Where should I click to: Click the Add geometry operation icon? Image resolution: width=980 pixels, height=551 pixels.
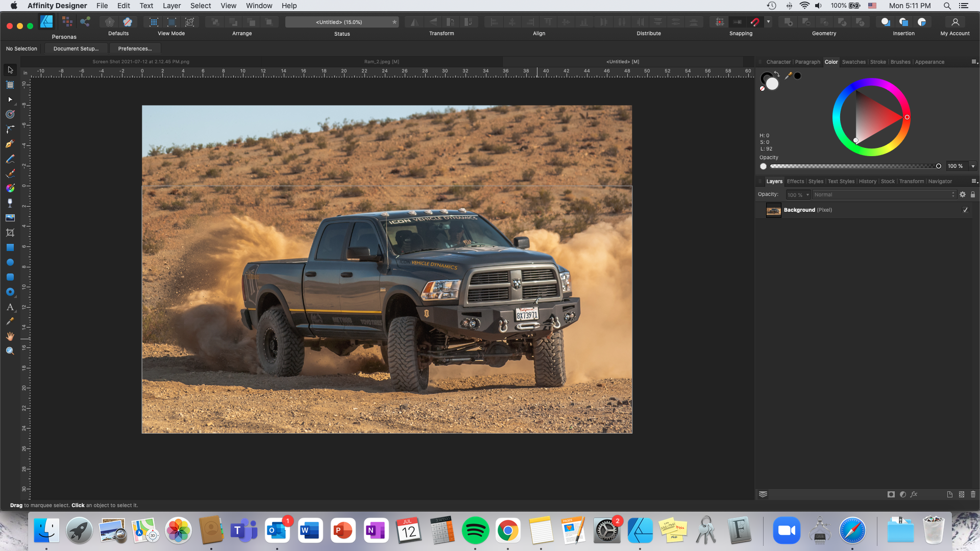tap(788, 22)
